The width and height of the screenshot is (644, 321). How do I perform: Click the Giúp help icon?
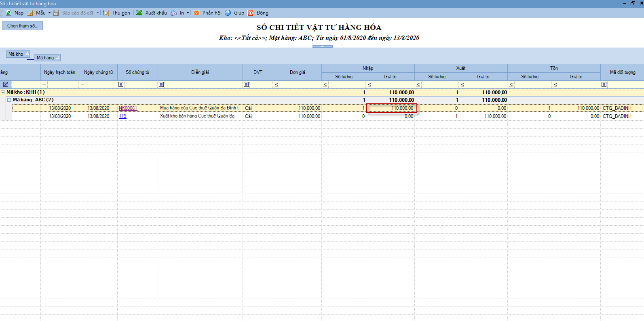[x=228, y=13]
